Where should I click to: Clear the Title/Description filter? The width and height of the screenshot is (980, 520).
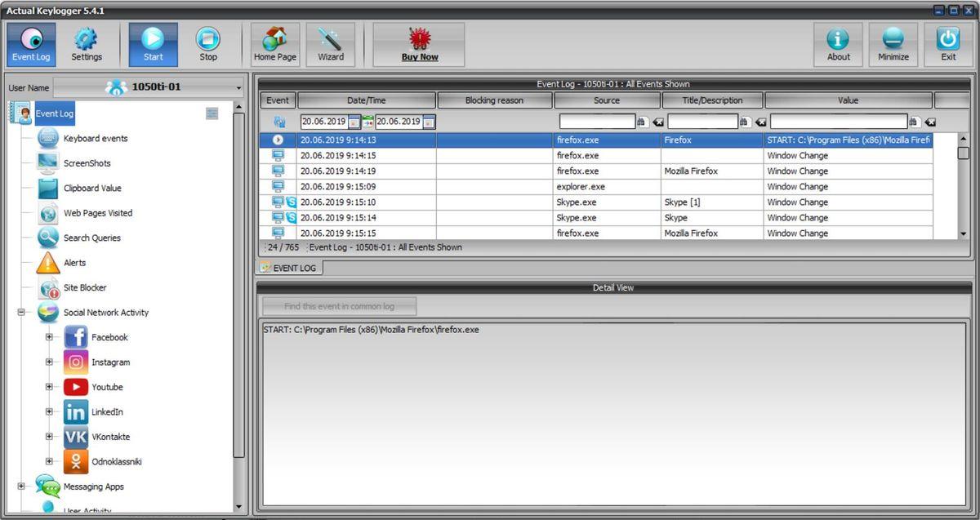coord(760,122)
